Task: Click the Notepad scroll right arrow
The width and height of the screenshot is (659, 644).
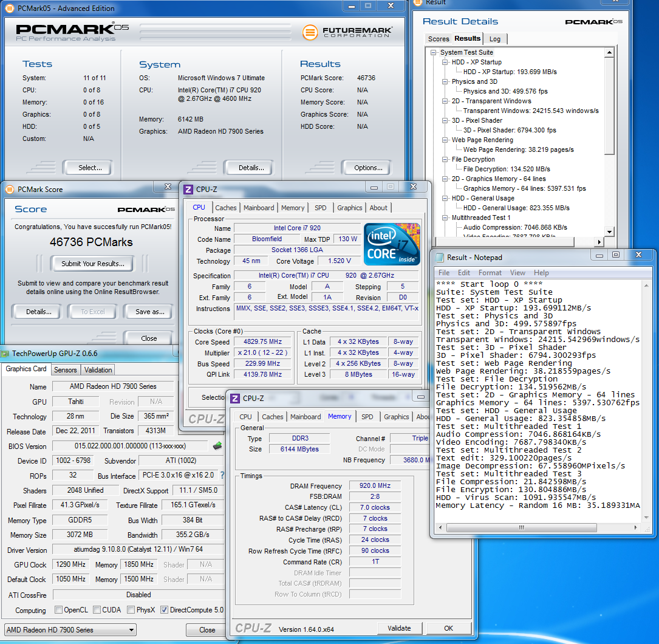Action: point(635,527)
